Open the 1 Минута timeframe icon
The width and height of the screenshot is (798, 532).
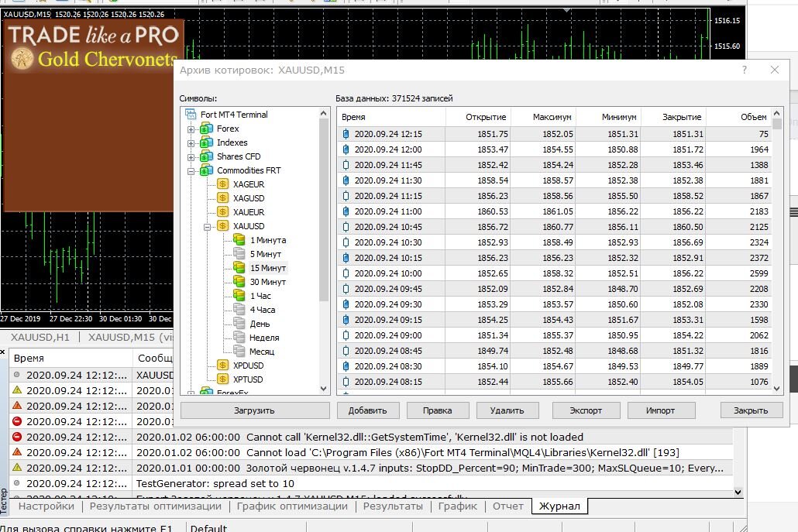pos(239,239)
